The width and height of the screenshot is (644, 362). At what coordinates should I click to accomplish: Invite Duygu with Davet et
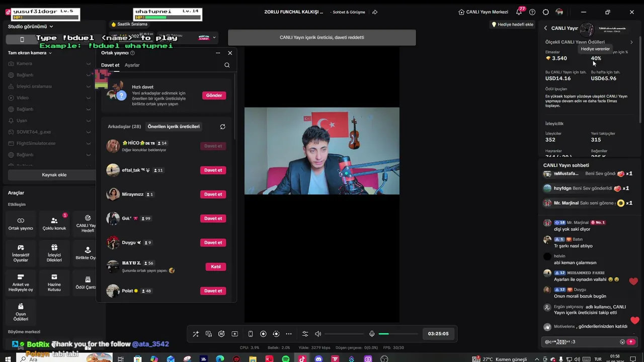[x=213, y=242]
